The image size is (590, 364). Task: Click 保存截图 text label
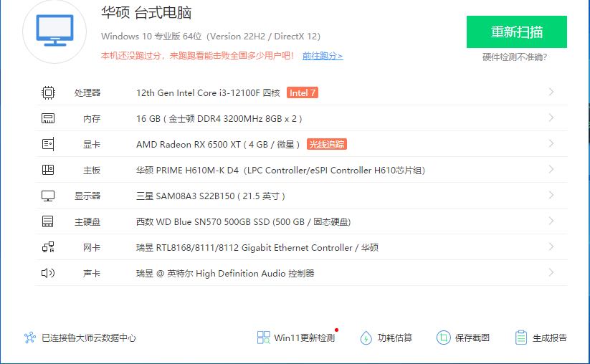(x=472, y=337)
